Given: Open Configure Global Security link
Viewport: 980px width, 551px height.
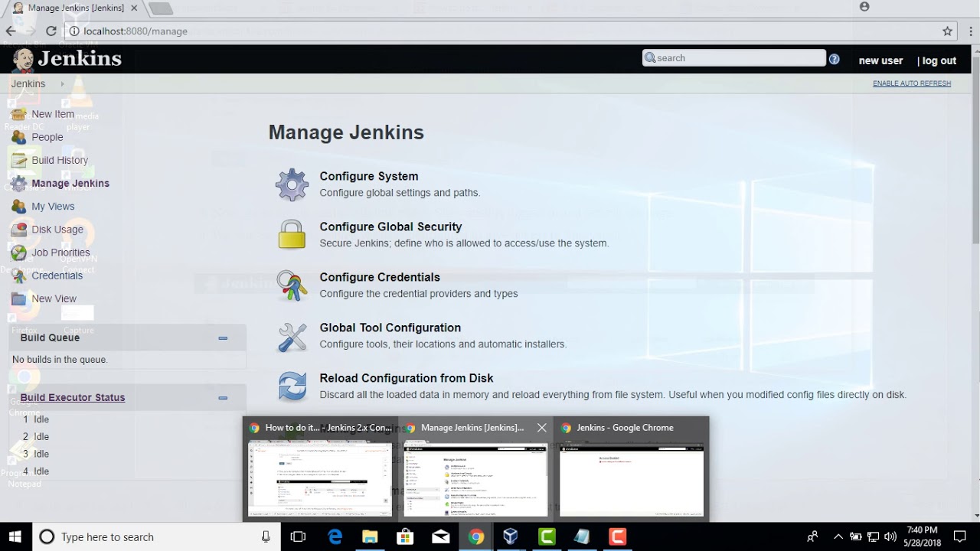Looking at the screenshot, I should pyautogui.click(x=390, y=227).
